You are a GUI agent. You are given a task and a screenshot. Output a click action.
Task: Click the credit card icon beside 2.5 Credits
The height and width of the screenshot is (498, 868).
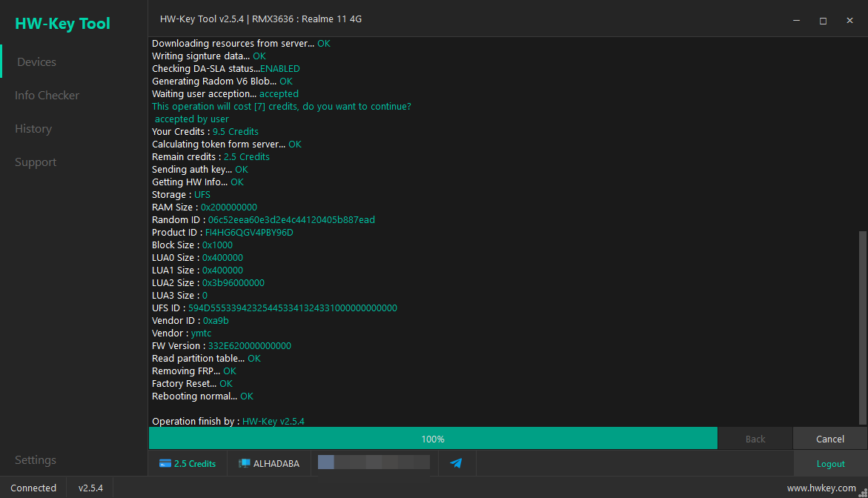165,464
